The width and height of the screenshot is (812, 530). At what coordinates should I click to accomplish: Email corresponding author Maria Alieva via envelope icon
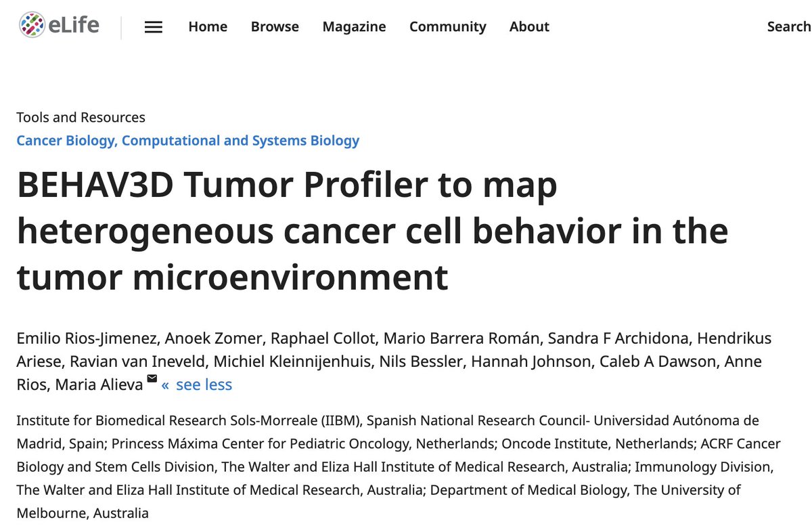pos(152,380)
